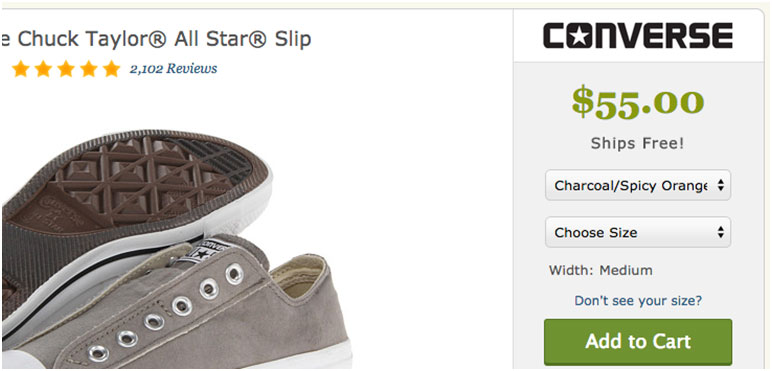Click the Chuck Taylor All Star Slip title
772x371 pixels.
pyautogui.click(x=156, y=39)
